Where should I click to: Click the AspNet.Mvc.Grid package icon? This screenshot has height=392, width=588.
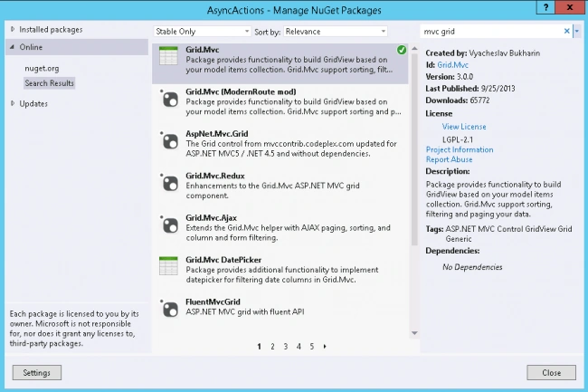[169, 140]
